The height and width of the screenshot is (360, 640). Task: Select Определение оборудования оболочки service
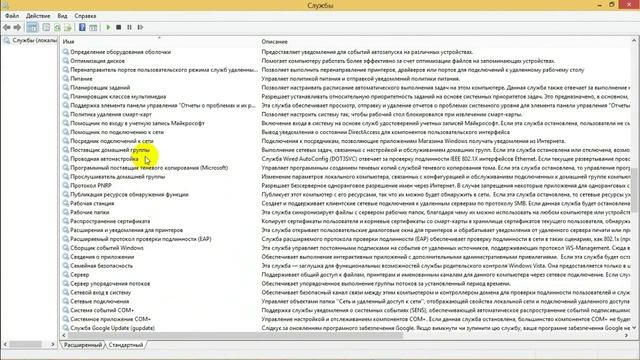coord(120,52)
